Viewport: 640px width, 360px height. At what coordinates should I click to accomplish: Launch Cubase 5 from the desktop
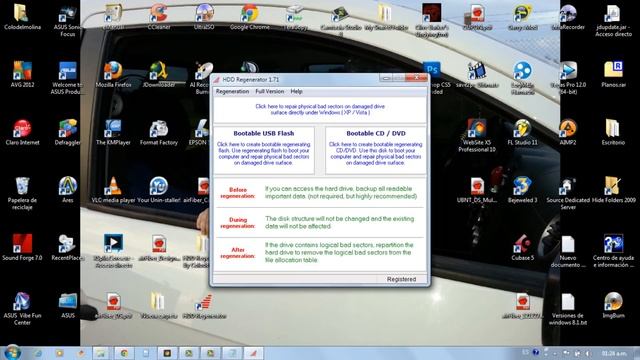522,247
